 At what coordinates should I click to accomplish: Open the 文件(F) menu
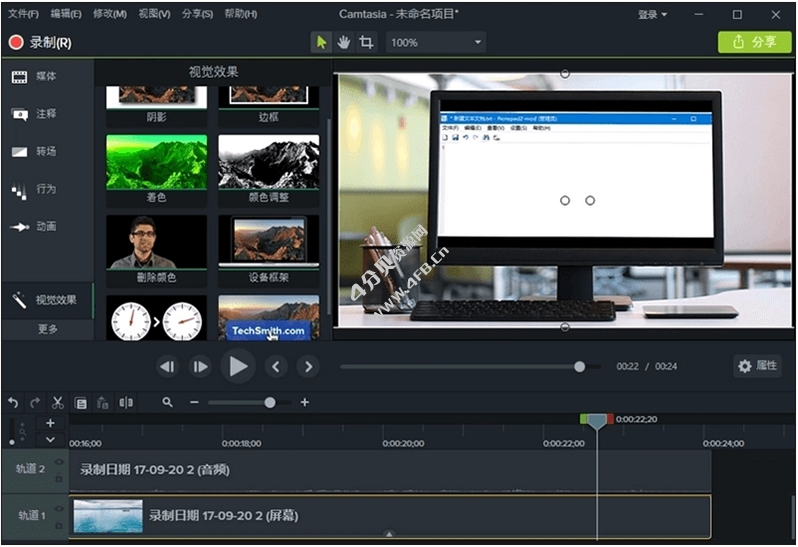(22, 15)
